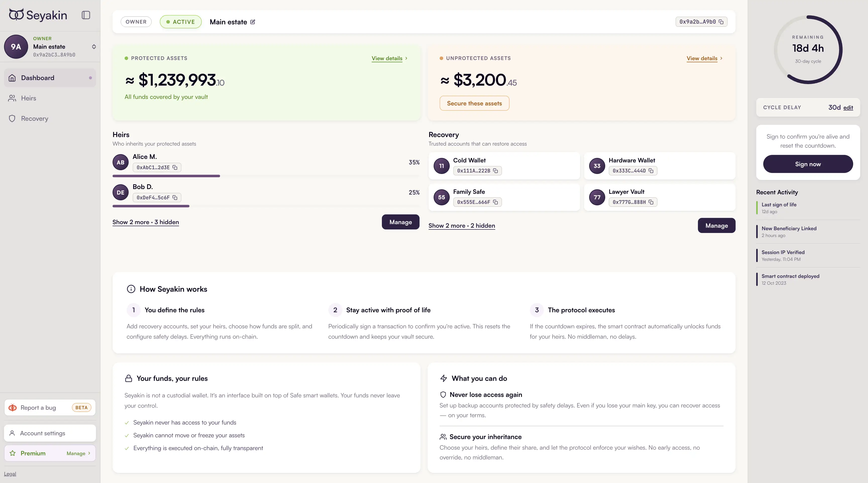Copy Alice M. address 0xAbC1…2d3E
Screen dimensions: 868x483
click(x=175, y=167)
